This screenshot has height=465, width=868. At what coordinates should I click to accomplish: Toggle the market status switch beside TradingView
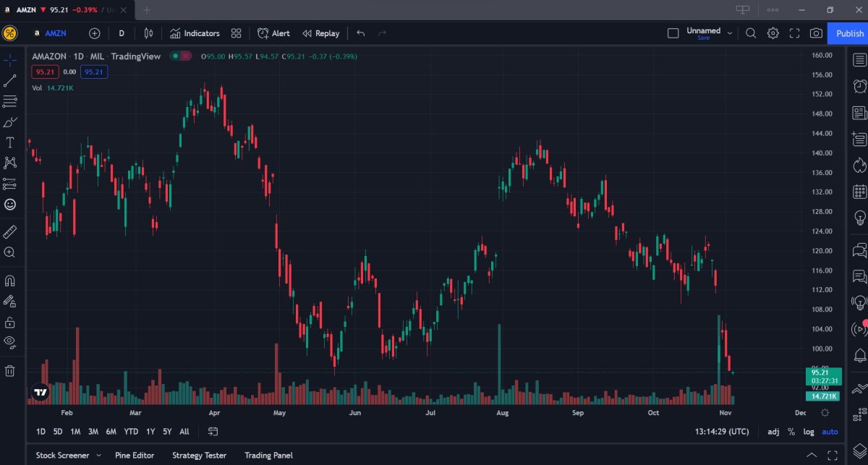[x=180, y=56]
